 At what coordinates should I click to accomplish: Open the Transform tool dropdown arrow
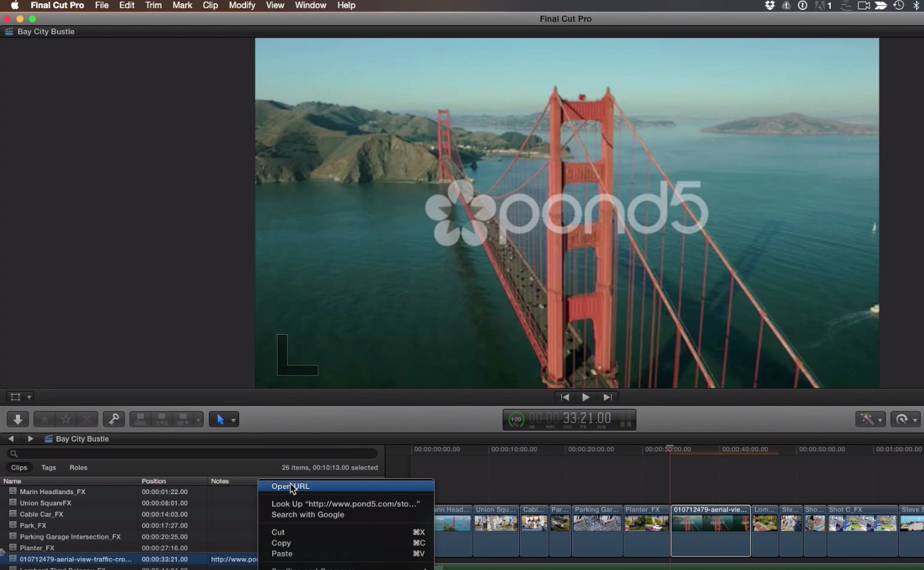click(29, 398)
